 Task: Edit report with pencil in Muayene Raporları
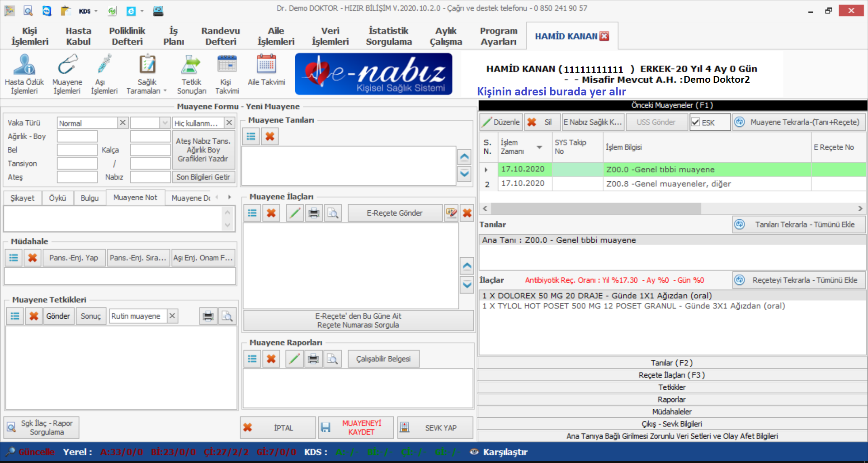pyautogui.click(x=294, y=359)
